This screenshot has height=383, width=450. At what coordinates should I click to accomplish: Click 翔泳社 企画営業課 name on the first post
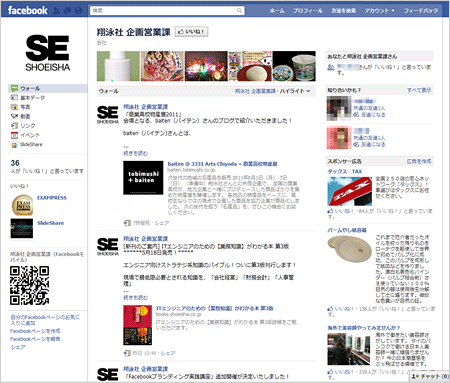coord(146,107)
